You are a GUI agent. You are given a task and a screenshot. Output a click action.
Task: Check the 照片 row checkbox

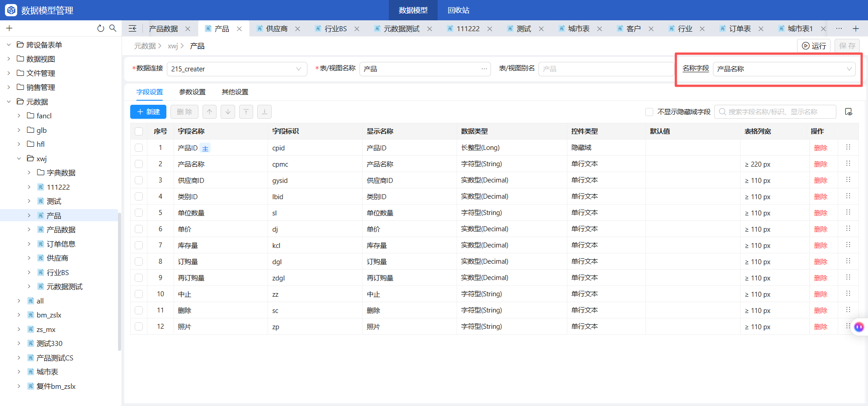pyautogui.click(x=139, y=327)
